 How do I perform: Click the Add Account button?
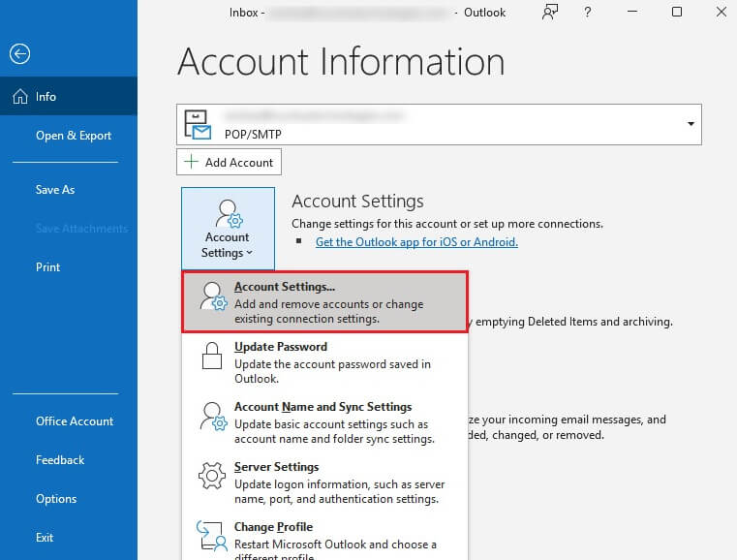[230, 162]
